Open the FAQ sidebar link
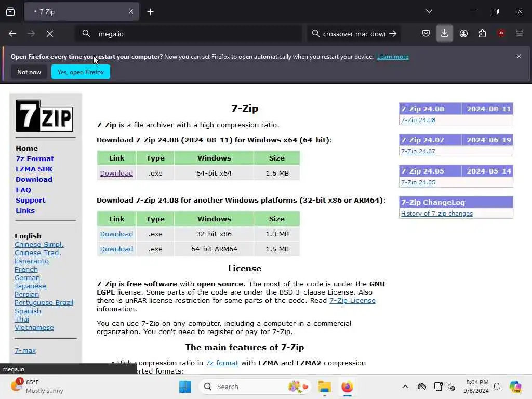Screen dimensions: 532x399 point(23,190)
